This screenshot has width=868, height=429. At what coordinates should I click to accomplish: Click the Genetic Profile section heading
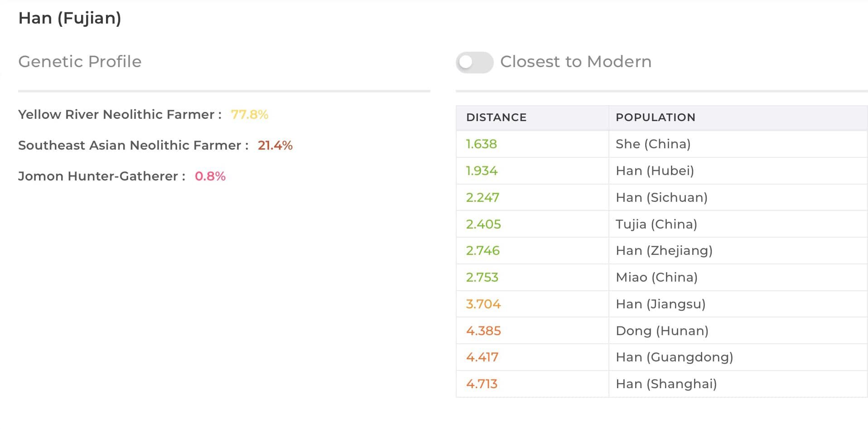coord(80,62)
